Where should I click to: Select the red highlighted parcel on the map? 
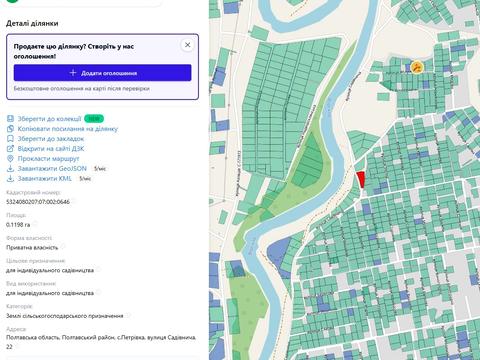pos(361,179)
